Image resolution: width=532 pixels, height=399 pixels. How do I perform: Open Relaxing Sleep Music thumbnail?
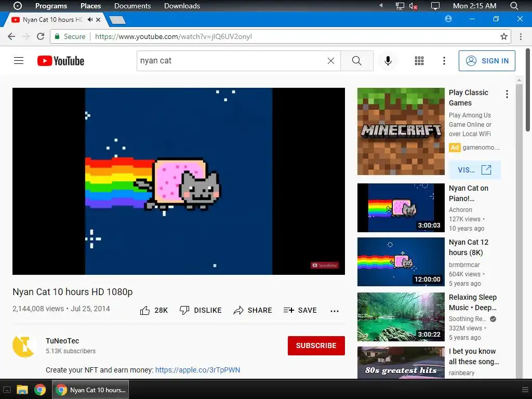point(401,316)
